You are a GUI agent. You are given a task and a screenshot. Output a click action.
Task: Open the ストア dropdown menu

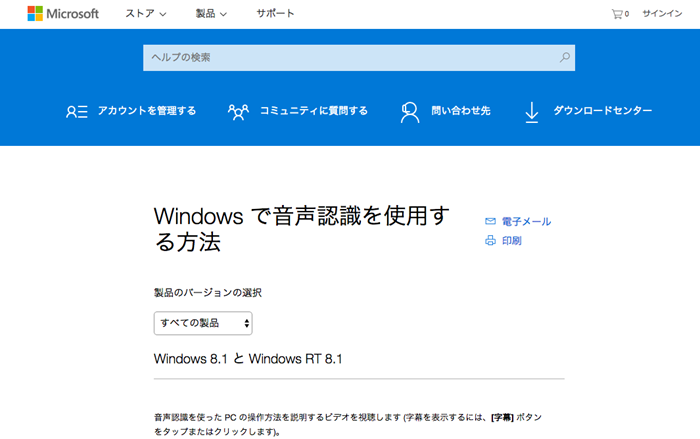(x=146, y=13)
